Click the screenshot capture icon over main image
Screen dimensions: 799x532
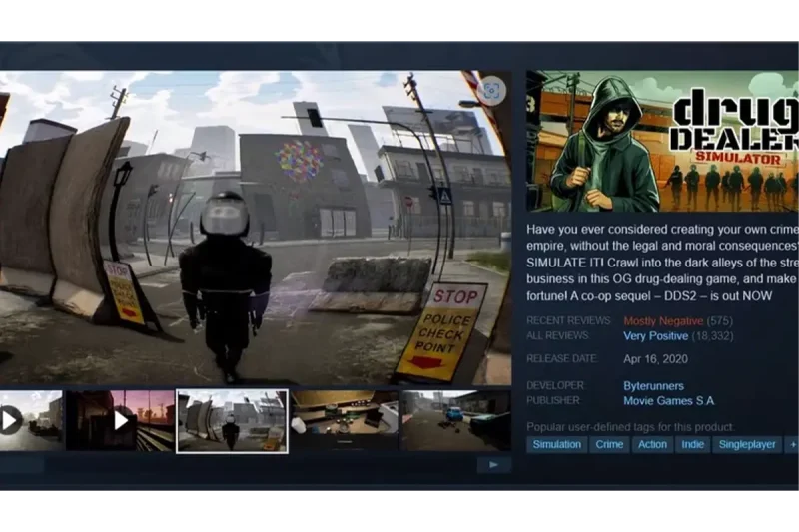coord(491,91)
